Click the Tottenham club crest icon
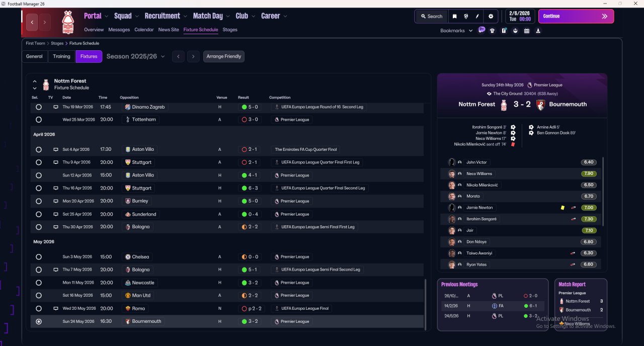Image resolution: width=644 pixels, height=346 pixels. (x=128, y=120)
